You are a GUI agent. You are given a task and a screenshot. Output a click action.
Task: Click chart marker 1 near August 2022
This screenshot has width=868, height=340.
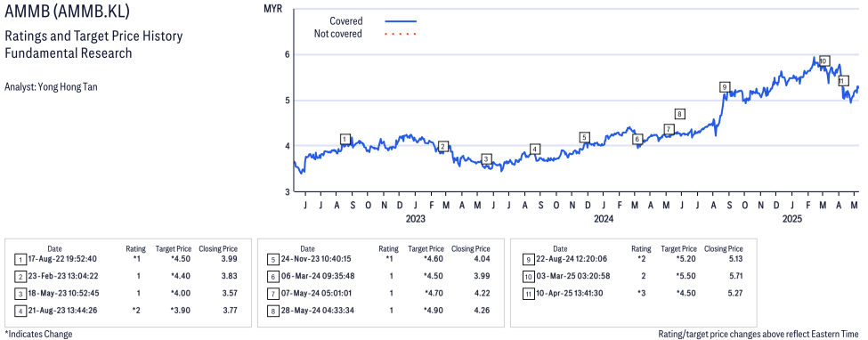tap(345, 139)
